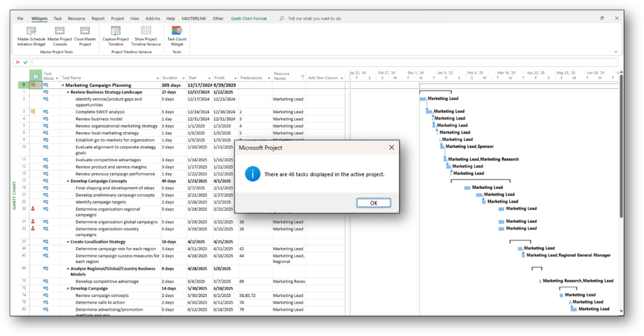Click task mode icon for Identify campaign targets
The height and width of the screenshot is (336, 644).
pyautogui.click(x=45, y=202)
